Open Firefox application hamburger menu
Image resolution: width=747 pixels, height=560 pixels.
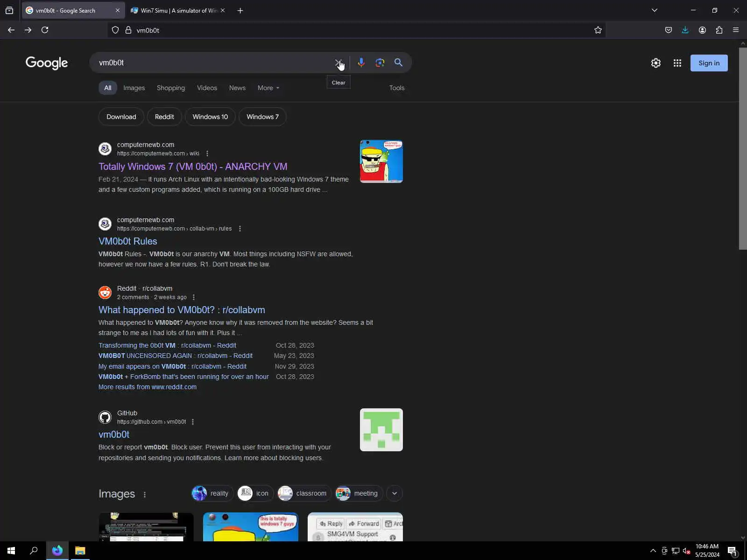[736, 30]
